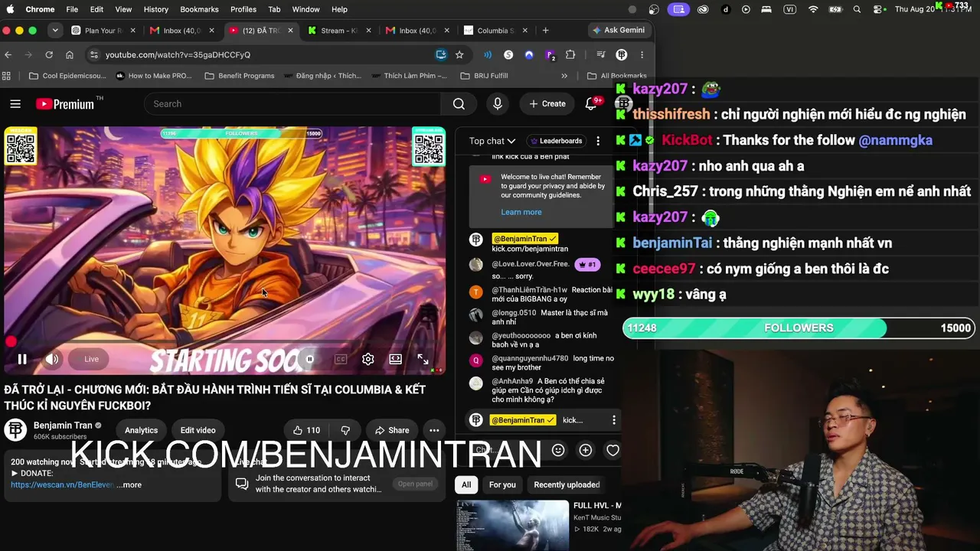
Task: Open the How to Make PRO bookmark
Action: tap(154, 76)
